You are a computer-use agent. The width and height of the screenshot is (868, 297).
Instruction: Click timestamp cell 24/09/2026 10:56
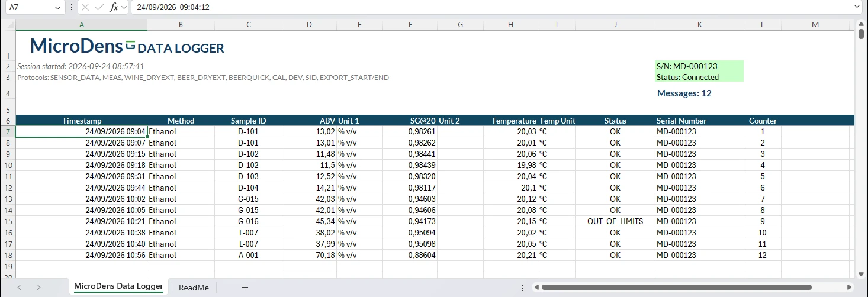[x=81, y=255]
